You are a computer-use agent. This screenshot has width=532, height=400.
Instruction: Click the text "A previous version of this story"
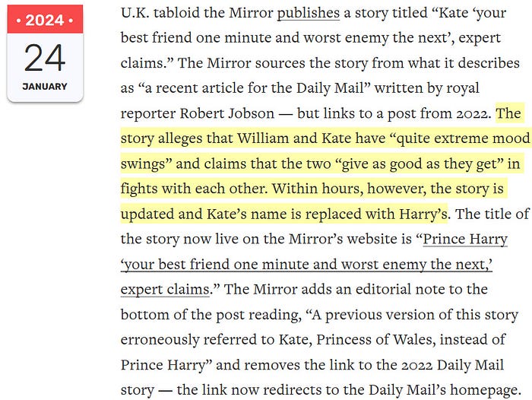pyautogui.click(x=415, y=314)
